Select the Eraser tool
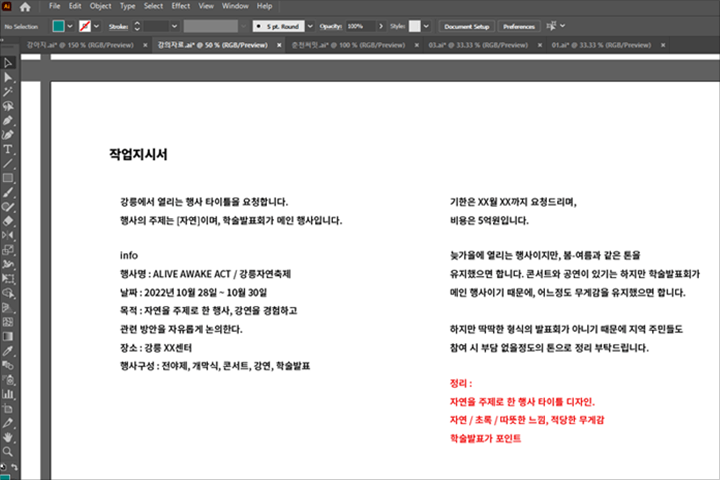Image resolution: width=720 pixels, height=480 pixels. pyautogui.click(x=8, y=221)
